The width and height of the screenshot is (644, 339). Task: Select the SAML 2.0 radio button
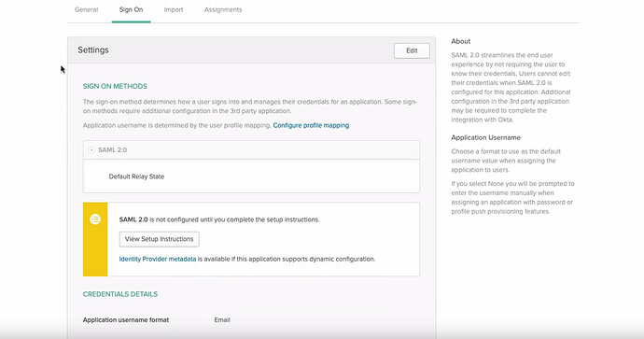coord(91,150)
